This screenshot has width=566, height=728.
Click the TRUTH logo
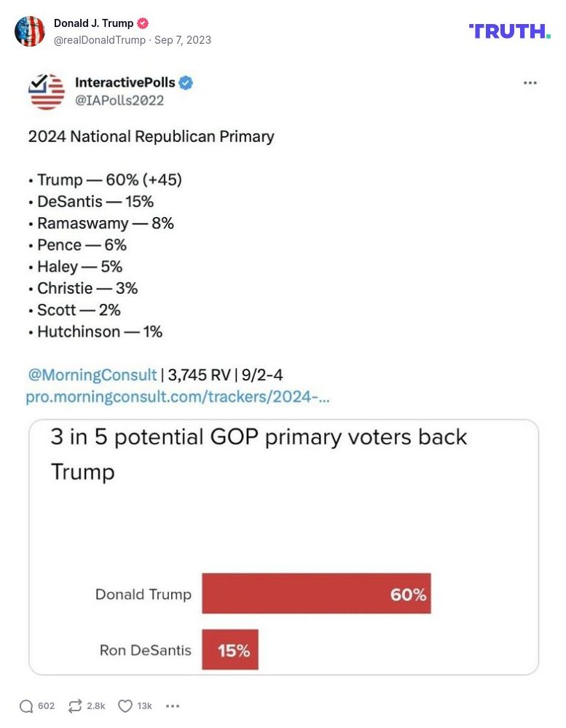tap(509, 31)
